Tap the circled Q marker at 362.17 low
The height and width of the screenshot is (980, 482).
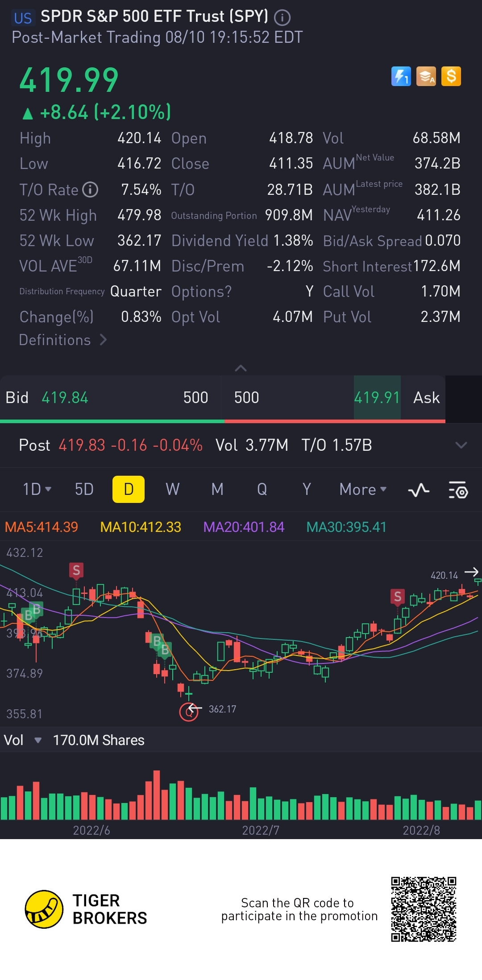click(x=189, y=712)
